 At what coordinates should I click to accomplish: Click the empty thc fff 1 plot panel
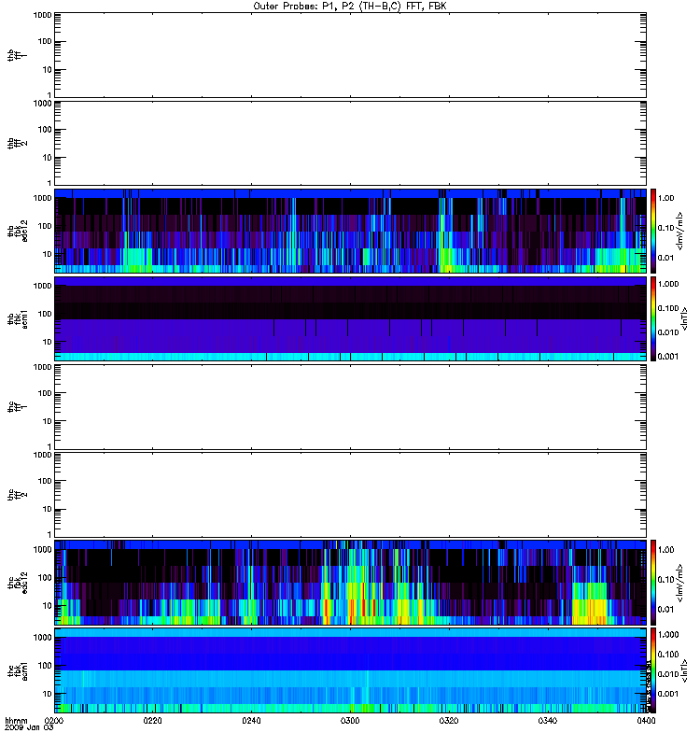[x=350, y=407]
